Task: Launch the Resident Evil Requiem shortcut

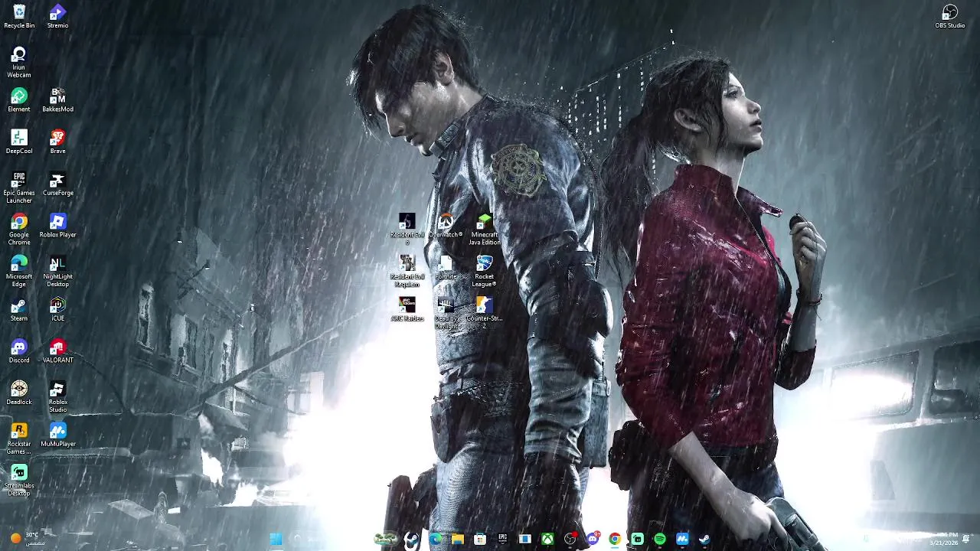Action: tap(407, 272)
